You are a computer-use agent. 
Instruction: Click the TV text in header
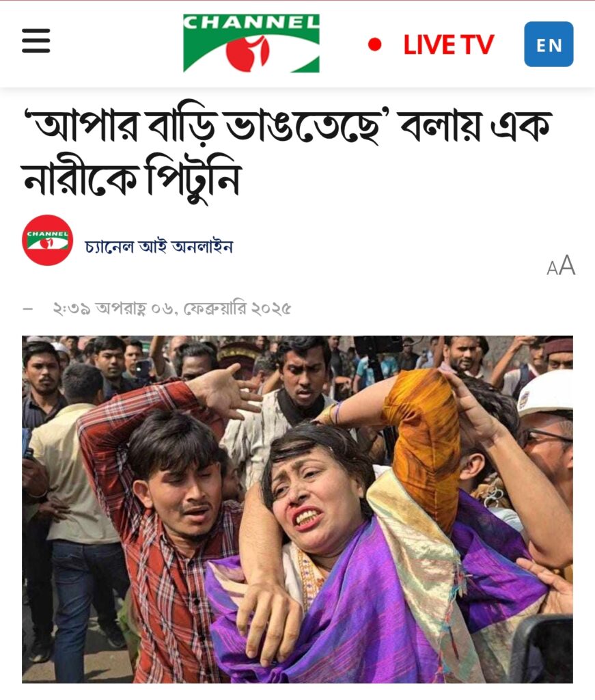pos(478,44)
